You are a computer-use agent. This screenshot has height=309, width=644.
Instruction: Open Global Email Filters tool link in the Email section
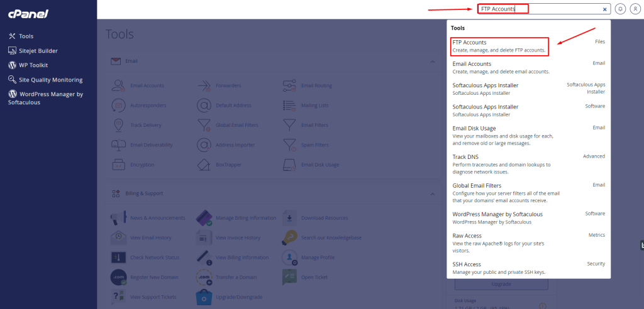237,125
